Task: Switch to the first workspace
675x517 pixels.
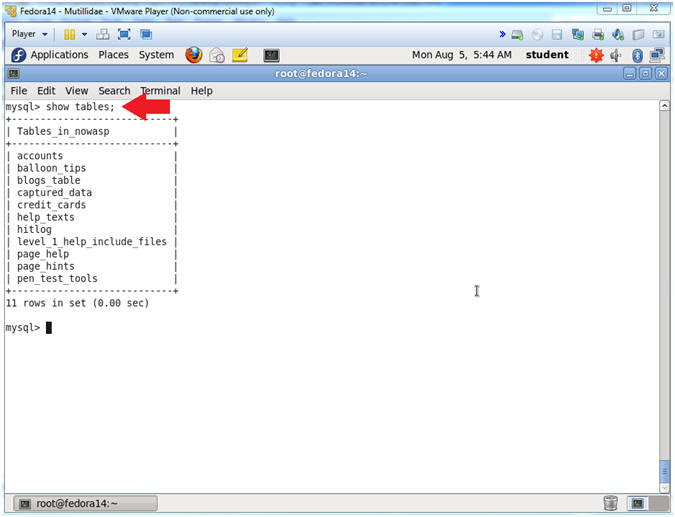Action: (638, 503)
